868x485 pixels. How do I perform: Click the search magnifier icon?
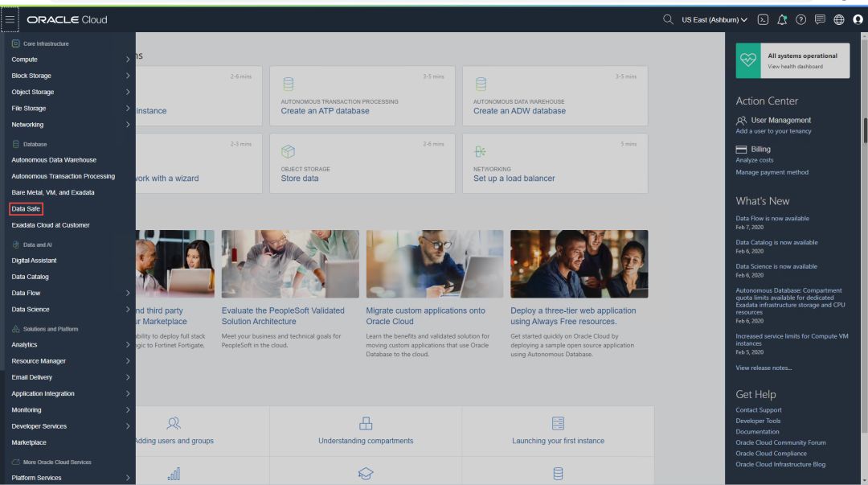[x=668, y=19]
